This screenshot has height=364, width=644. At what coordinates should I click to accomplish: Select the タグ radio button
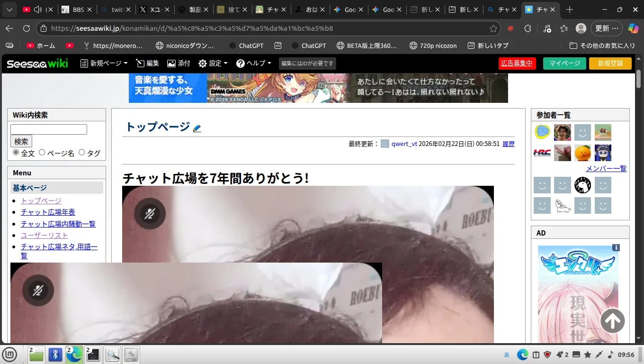point(81,153)
